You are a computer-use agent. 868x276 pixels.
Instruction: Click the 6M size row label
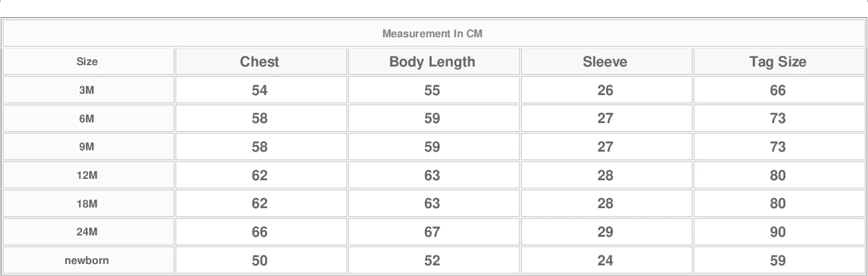87,119
